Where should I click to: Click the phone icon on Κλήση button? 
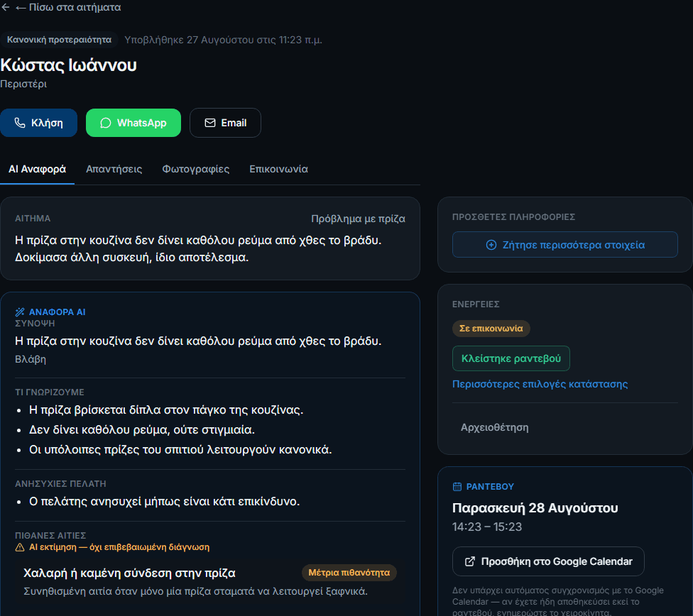click(20, 123)
